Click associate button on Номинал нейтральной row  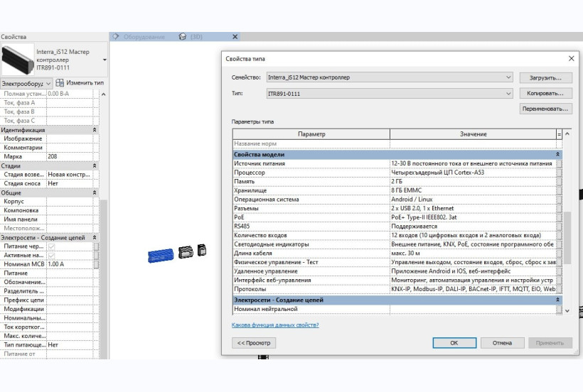(559, 309)
